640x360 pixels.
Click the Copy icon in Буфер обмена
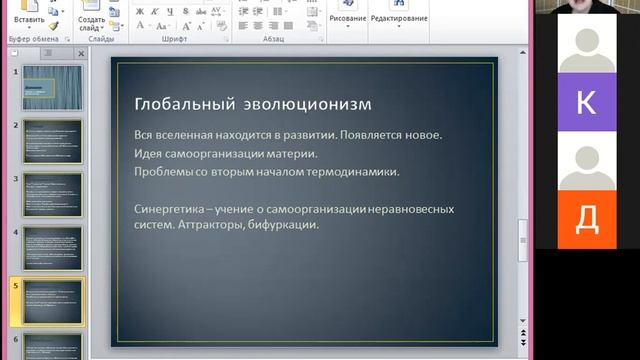[x=53, y=11]
